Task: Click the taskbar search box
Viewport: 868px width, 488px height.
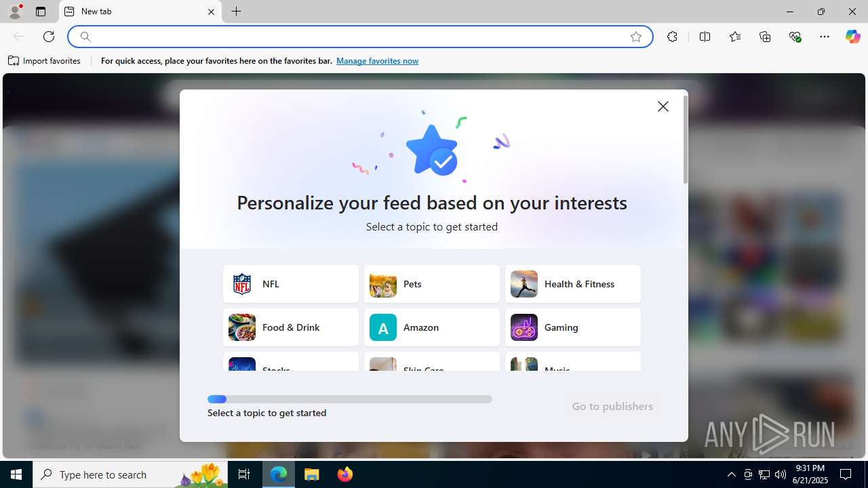Action: click(131, 474)
